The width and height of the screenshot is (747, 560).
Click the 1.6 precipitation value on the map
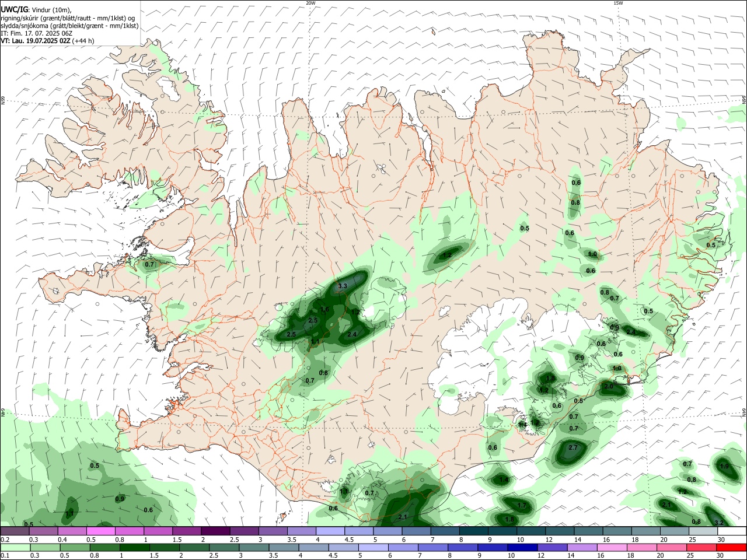click(325, 309)
